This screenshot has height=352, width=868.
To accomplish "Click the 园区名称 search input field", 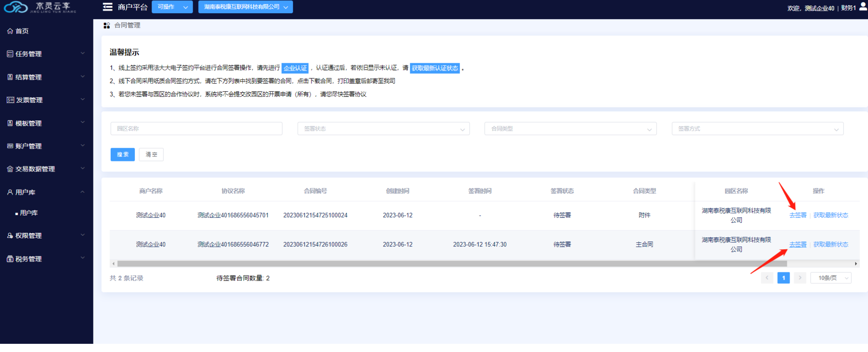I will (196, 129).
